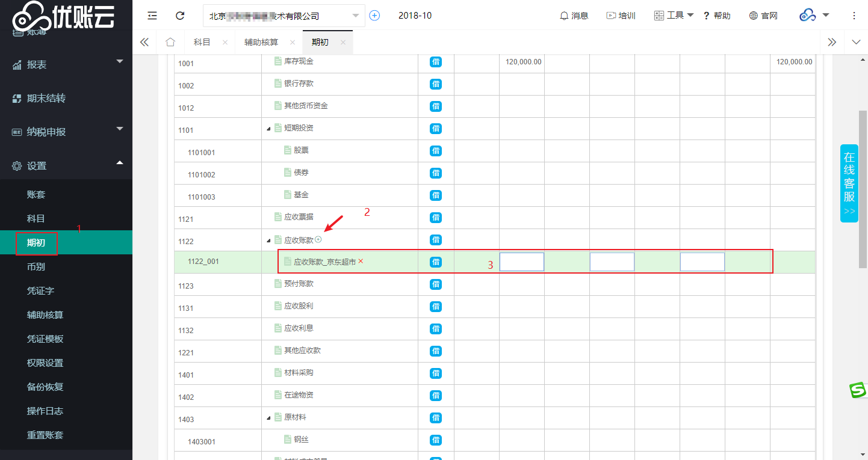Click the 在线客服 side button
The width and height of the screenshot is (868, 460).
coord(849,183)
